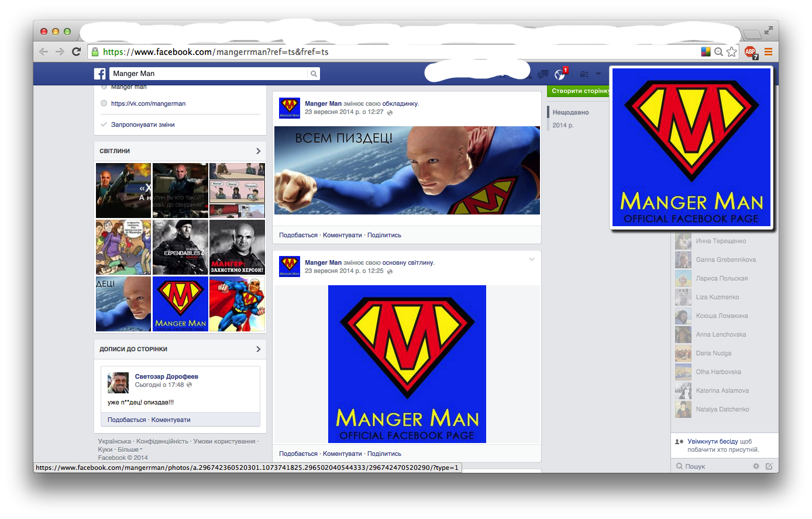Click Инна Терещенко in the chat list
The image size is (812, 519).
coord(721,241)
